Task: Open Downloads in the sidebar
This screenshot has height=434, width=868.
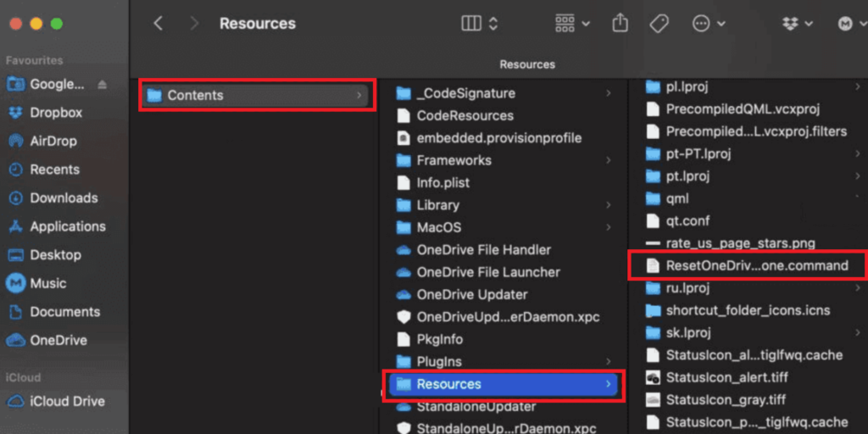Action: point(64,198)
